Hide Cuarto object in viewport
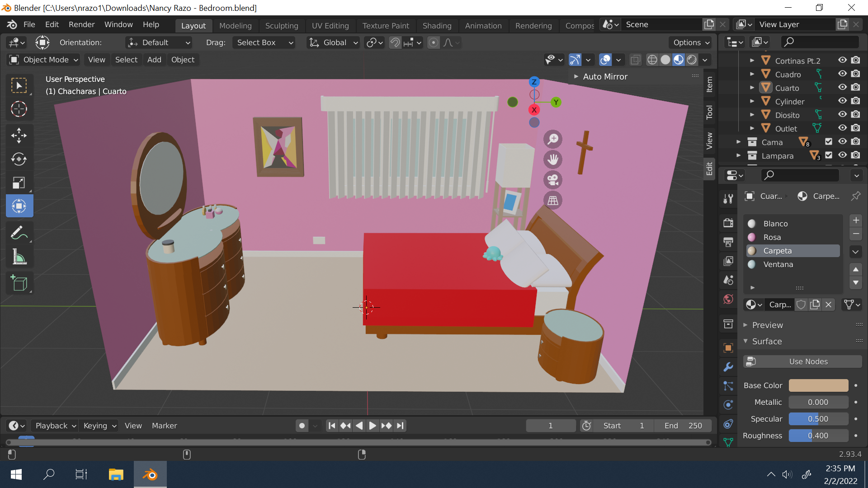This screenshot has height=488, width=868. (x=843, y=88)
